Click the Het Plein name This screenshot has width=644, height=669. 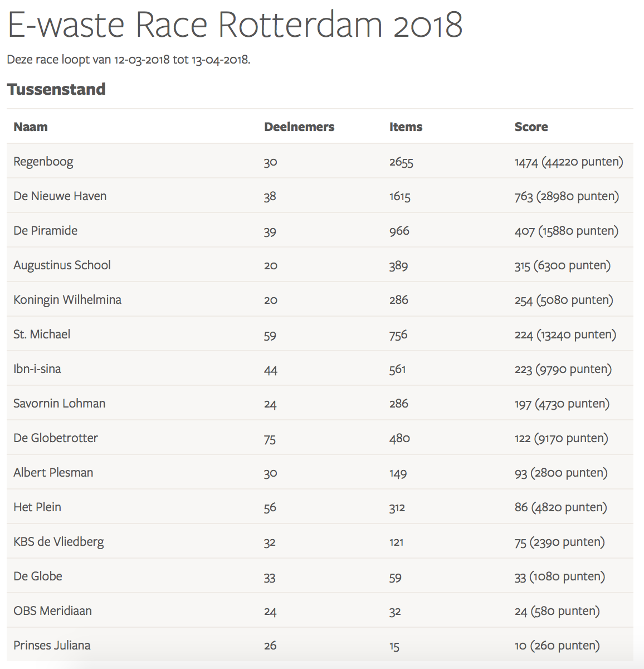[x=37, y=507]
